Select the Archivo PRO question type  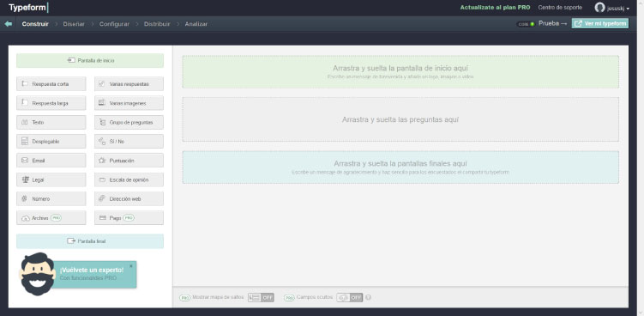click(x=51, y=218)
